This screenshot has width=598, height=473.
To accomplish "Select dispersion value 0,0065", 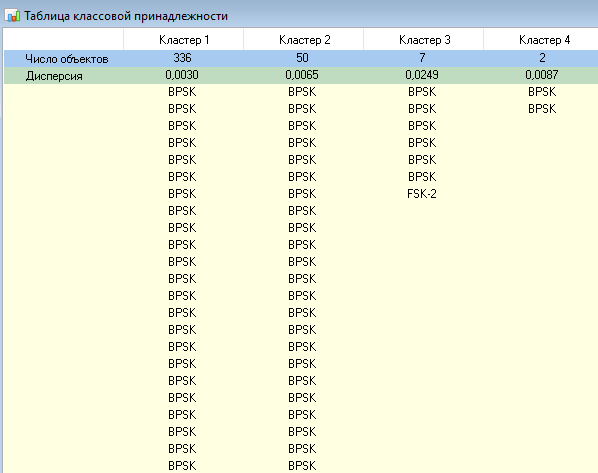I will coord(302,75).
